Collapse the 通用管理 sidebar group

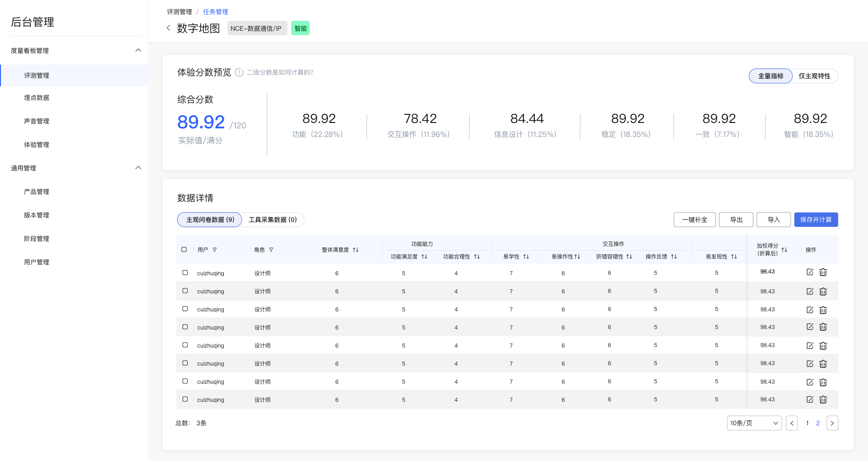click(x=138, y=168)
